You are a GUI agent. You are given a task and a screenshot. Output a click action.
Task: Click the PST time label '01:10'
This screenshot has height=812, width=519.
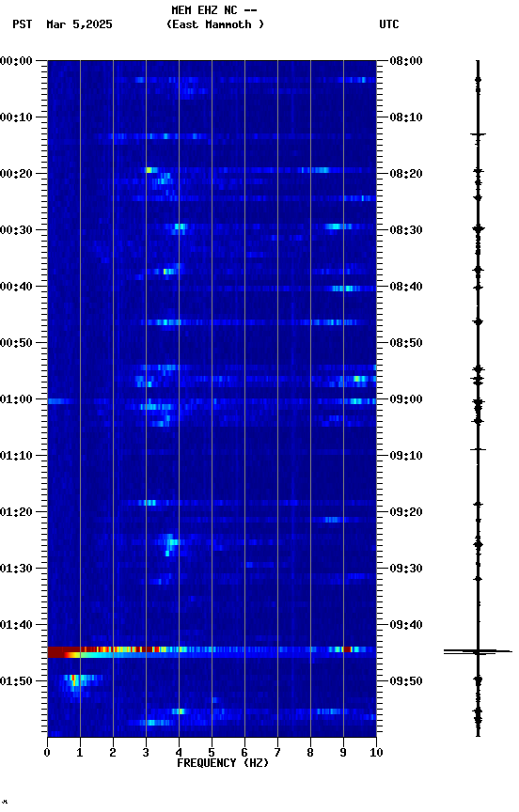coord(16,456)
